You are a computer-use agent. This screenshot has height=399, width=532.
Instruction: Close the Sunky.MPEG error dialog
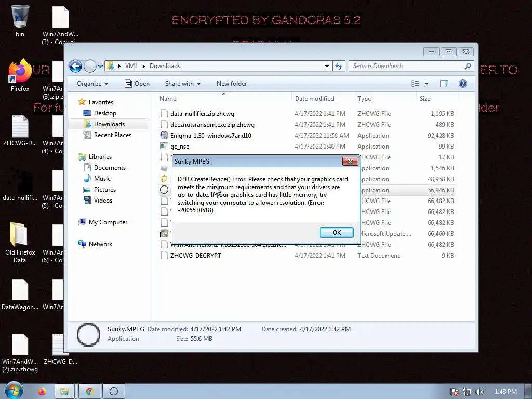[350, 161]
